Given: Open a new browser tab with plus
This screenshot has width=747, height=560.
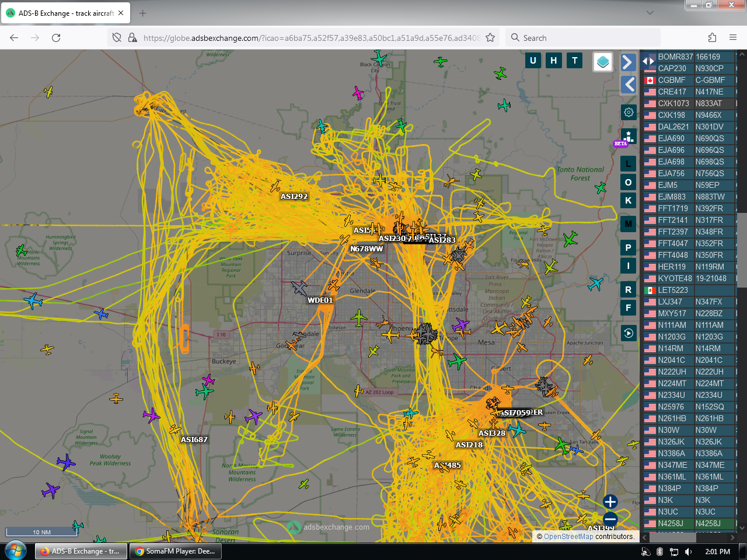Looking at the screenshot, I should [x=143, y=13].
